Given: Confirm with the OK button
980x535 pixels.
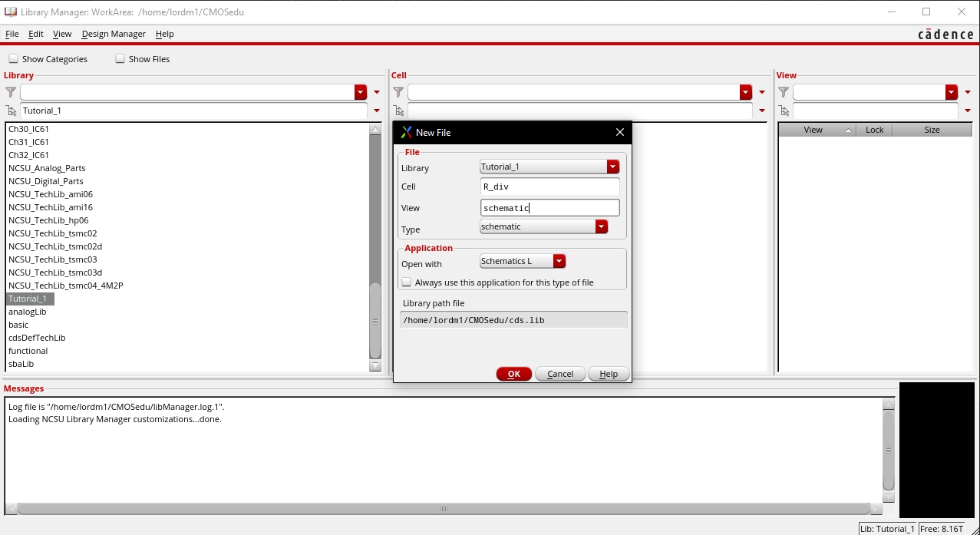Looking at the screenshot, I should click(514, 374).
